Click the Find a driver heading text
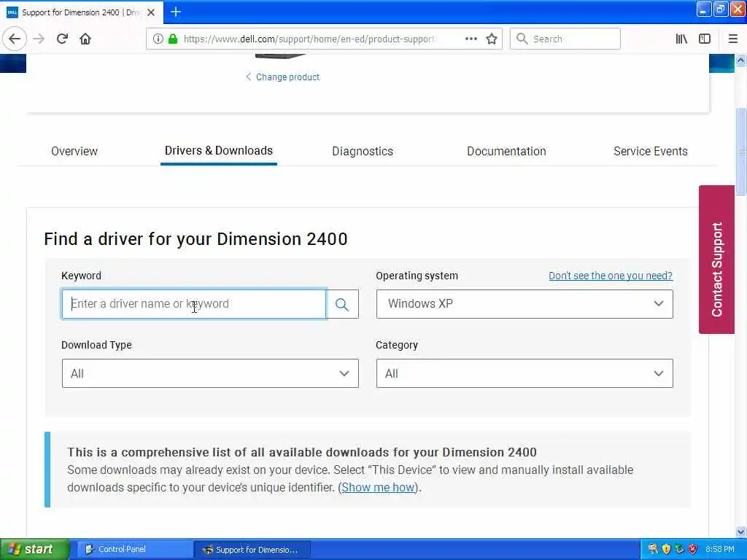This screenshot has height=560, width=747. pyautogui.click(x=196, y=239)
